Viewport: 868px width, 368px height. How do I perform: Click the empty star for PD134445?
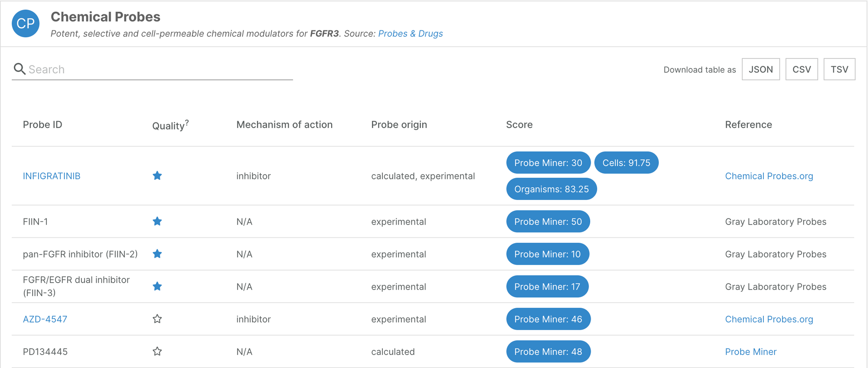pos(157,352)
